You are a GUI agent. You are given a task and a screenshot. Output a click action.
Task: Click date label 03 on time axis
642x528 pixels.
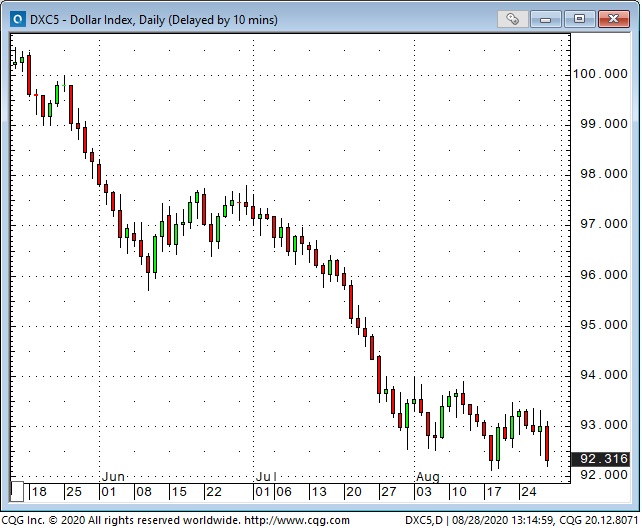point(424,492)
